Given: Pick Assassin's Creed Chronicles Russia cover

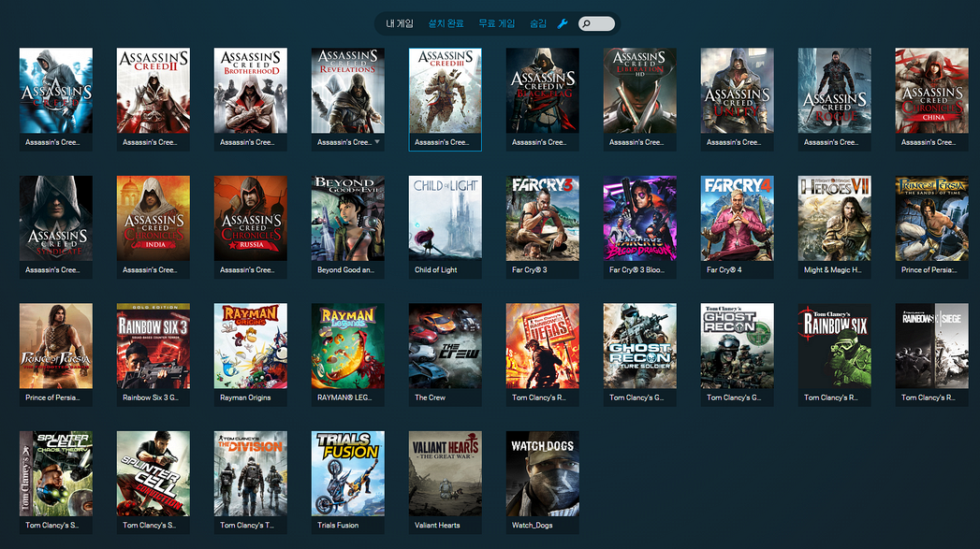Looking at the screenshot, I should 251,218.
